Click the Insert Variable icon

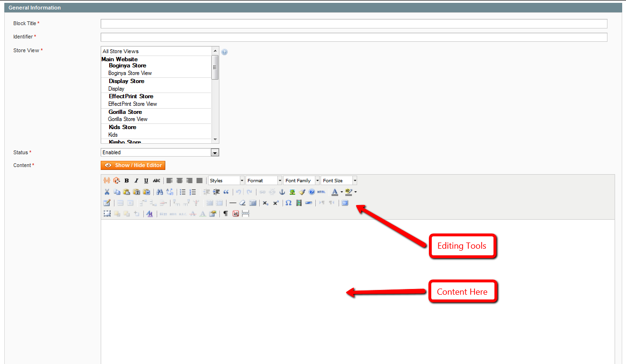(x=107, y=180)
